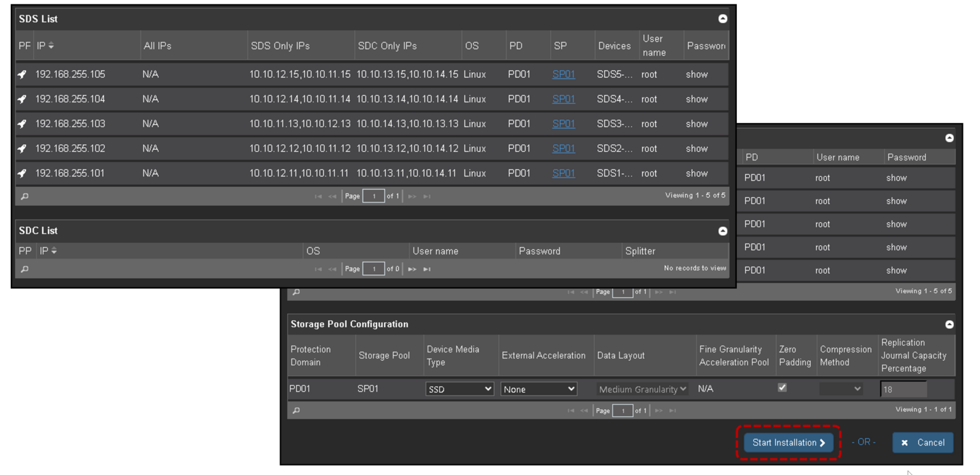
Task: Reveal the password in the top PD01 row
Action: pos(896,178)
